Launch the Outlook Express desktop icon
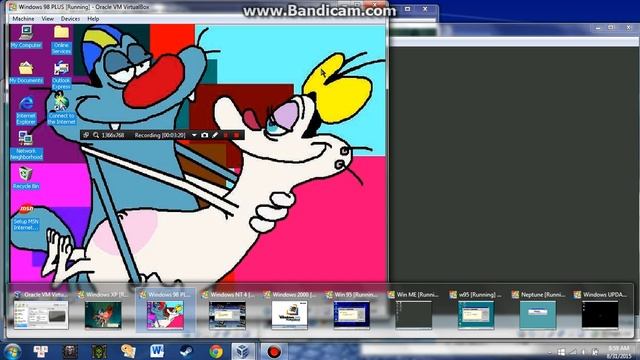640x360 pixels. [x=61, y=75]
